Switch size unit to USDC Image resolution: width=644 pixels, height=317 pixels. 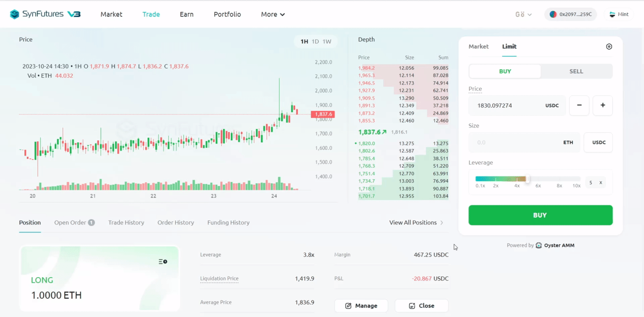(x=598, y=143)
